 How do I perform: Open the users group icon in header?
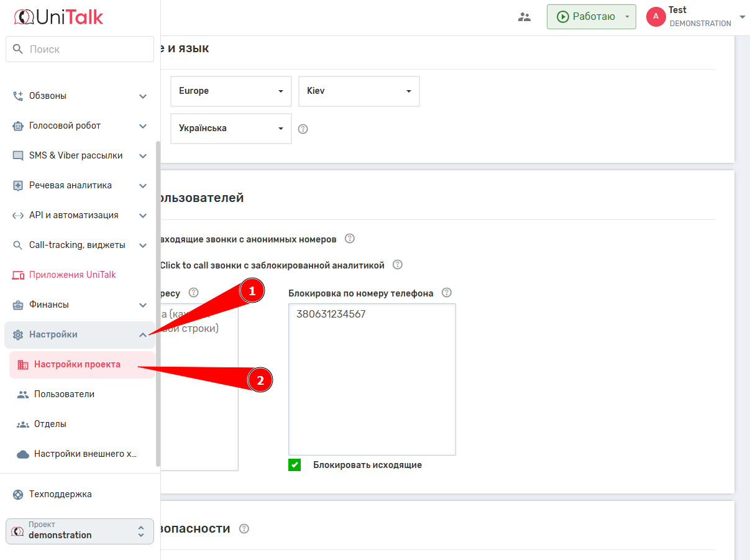[524, 17]
